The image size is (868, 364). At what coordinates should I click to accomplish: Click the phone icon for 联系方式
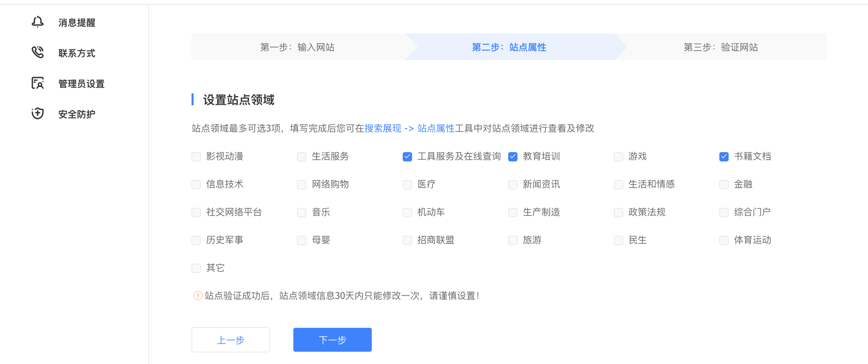click(37, 52)
